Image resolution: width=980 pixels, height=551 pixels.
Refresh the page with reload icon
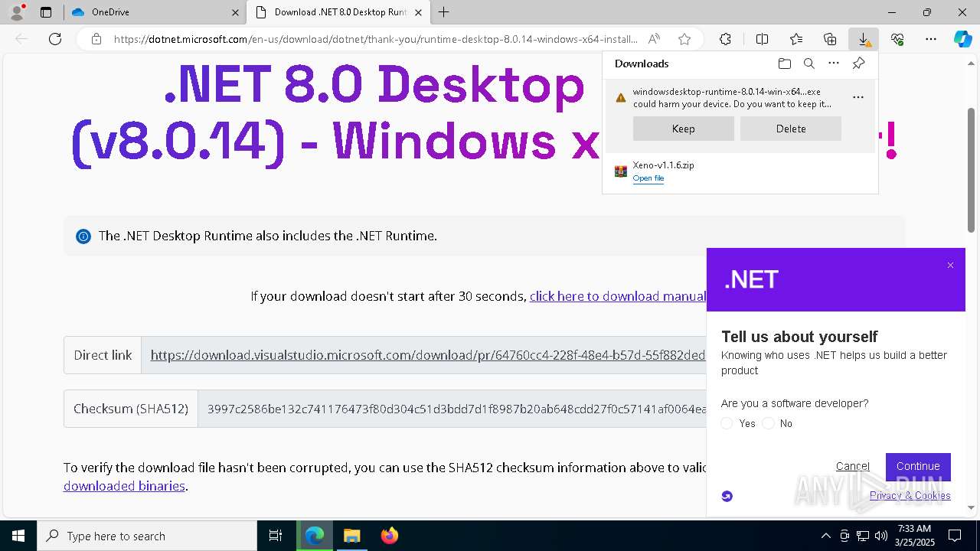click(x=55, y=39)
